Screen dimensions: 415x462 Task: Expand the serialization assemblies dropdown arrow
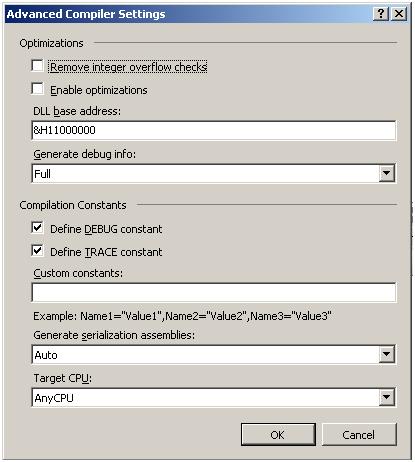(387, 354)
